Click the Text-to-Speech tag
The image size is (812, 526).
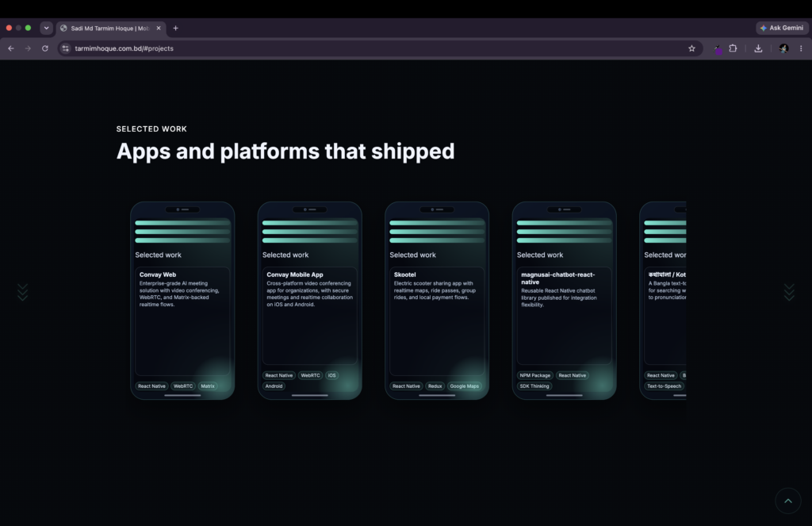pos(664,386)
